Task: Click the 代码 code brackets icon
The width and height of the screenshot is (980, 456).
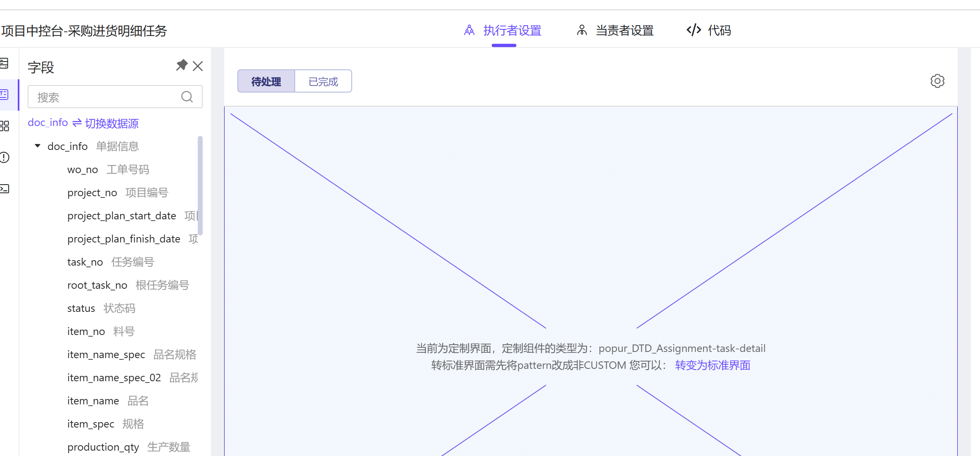Action: (x=694, y=30)
